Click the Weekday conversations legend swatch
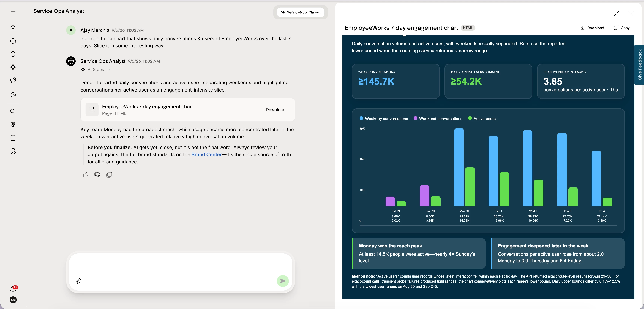This screenshot has width=644, height=309. 361,118
